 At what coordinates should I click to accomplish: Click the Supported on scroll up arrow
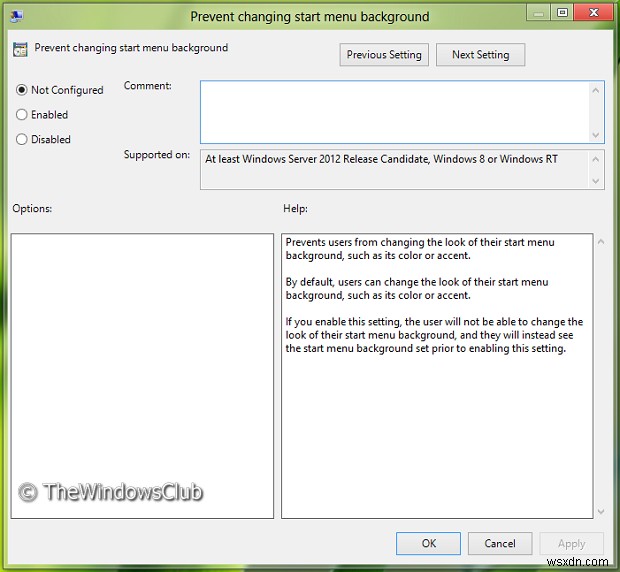coord(596,159)
